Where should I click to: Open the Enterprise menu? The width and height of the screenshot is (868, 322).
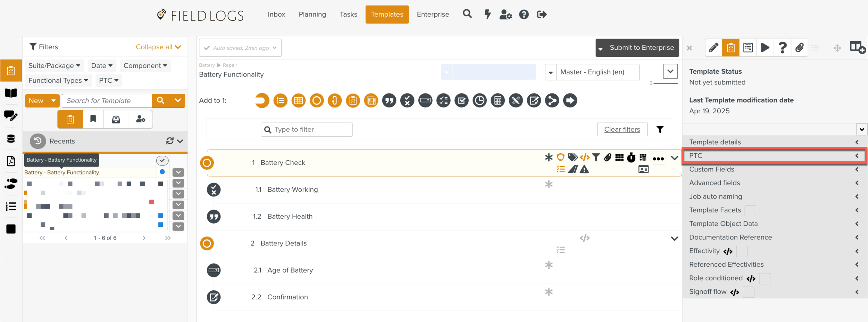(x=433, y=14)
